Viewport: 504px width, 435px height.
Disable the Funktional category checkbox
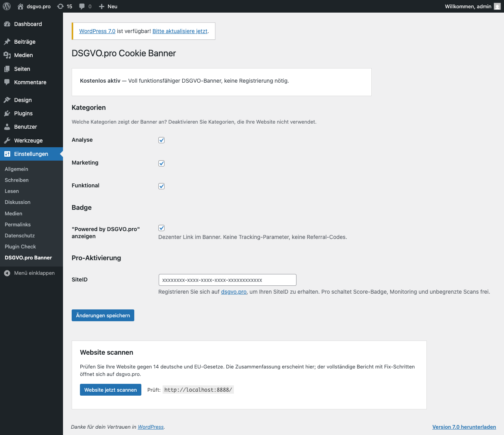pyautogui.click(x=161, y=186)
